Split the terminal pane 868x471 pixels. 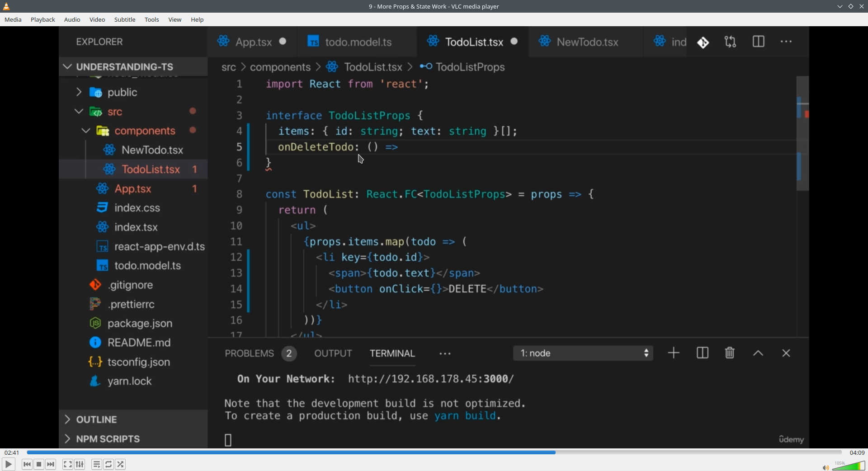(703, 353)
